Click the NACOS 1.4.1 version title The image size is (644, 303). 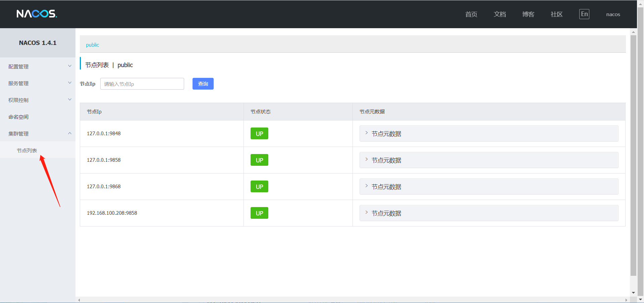[x=38, y=43]
